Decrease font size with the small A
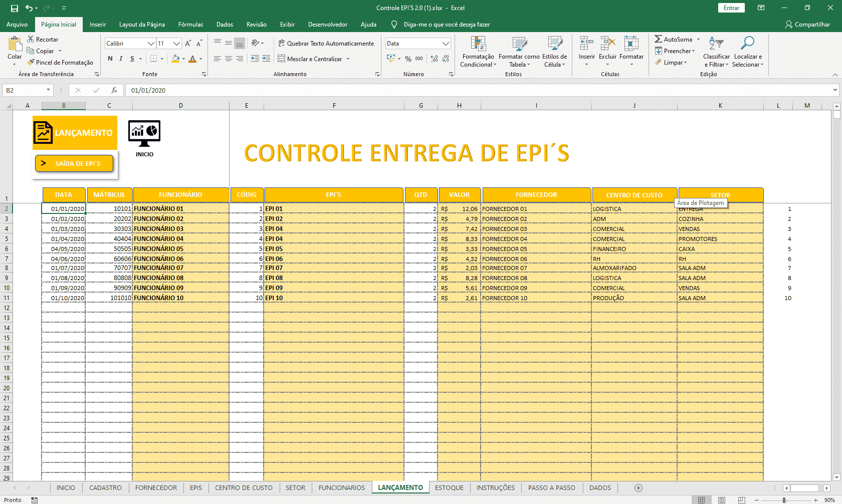The width and height of the screenshot is (842, 504). click(x=199, y=44)
